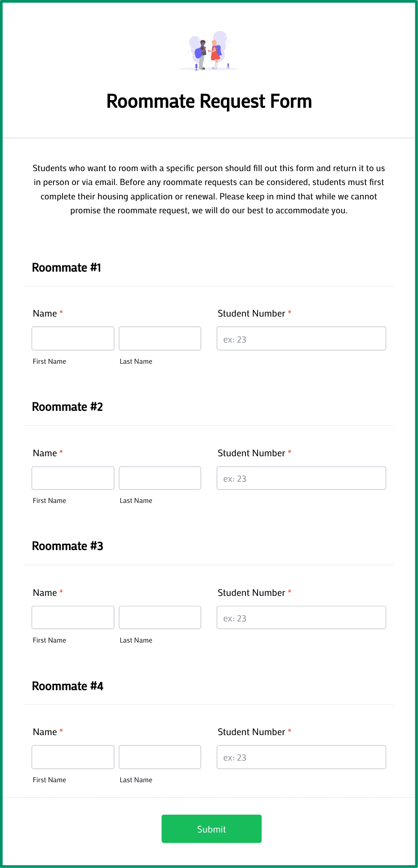Click the First Name field for Roommate #4
This screenshot has height=868, width=418.
click(x=73, y=757)
